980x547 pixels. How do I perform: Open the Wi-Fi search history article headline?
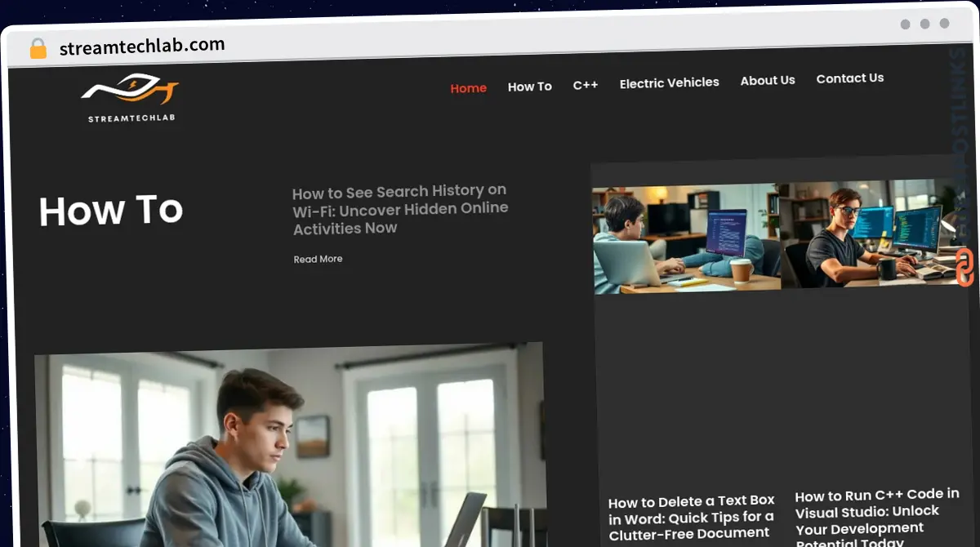pyautogui.click(x=399, y=209)
